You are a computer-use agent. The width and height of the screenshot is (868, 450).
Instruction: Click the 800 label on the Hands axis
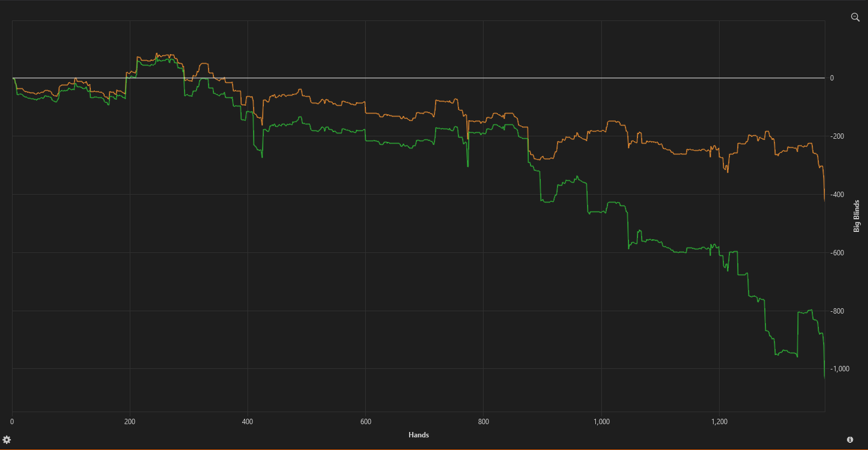click(483, 422)
